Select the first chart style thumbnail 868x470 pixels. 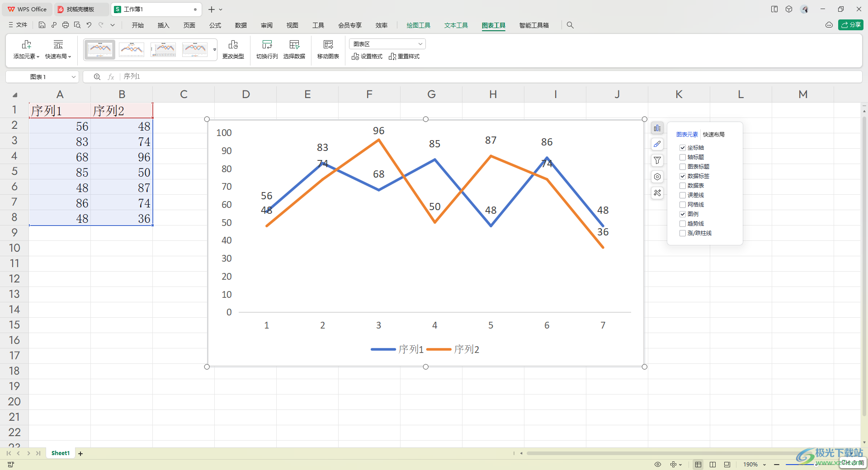100,49
